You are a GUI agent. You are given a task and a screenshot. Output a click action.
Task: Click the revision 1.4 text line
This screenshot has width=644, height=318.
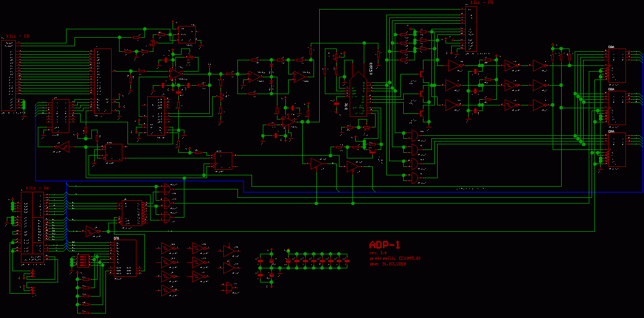click(x=378, y=253)
